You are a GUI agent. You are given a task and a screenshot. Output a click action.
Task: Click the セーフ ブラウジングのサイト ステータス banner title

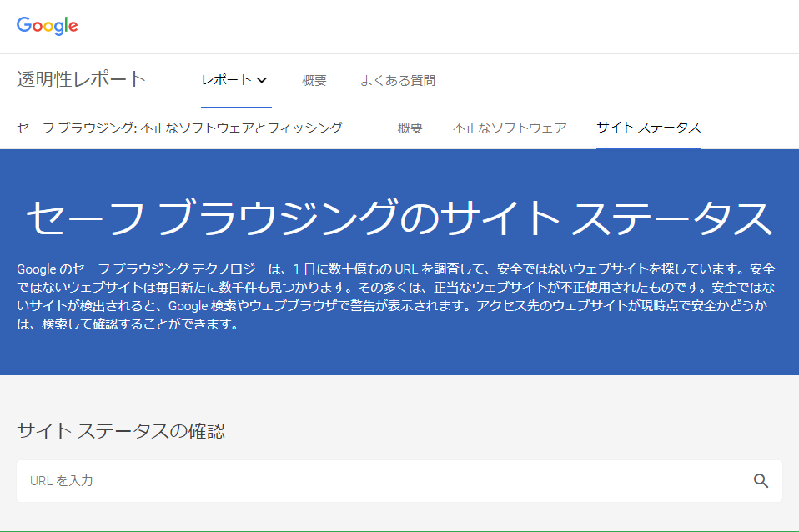pos(399,218)
